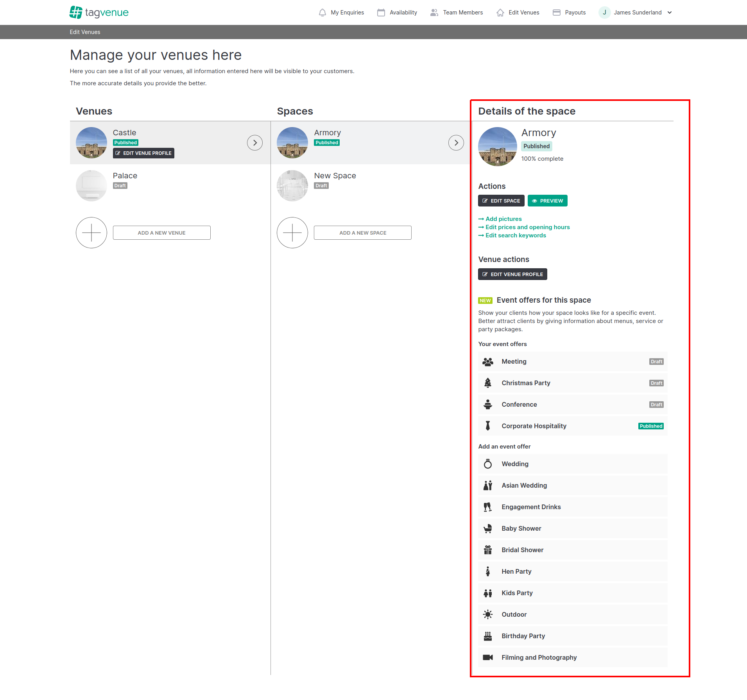The image size is (747, 700).
Task: Click the Wedding ring icon
Action: click(x=488, y=464)
